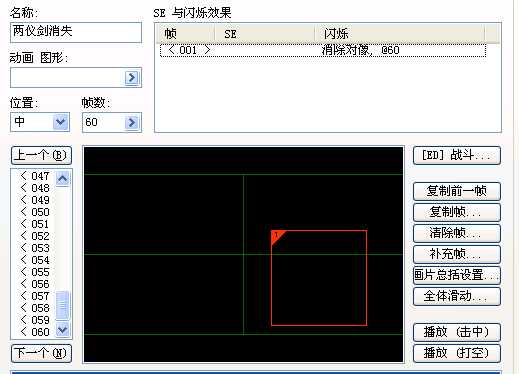Select frame 058 in the frame list

35,308
